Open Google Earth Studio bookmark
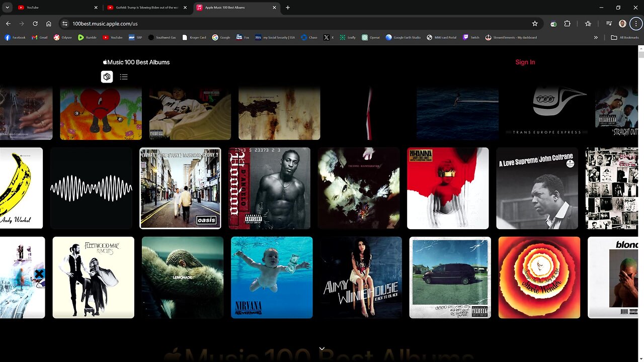Image resolution: width=644 pixels, height=362 pixels. click(x=404, y=37)
